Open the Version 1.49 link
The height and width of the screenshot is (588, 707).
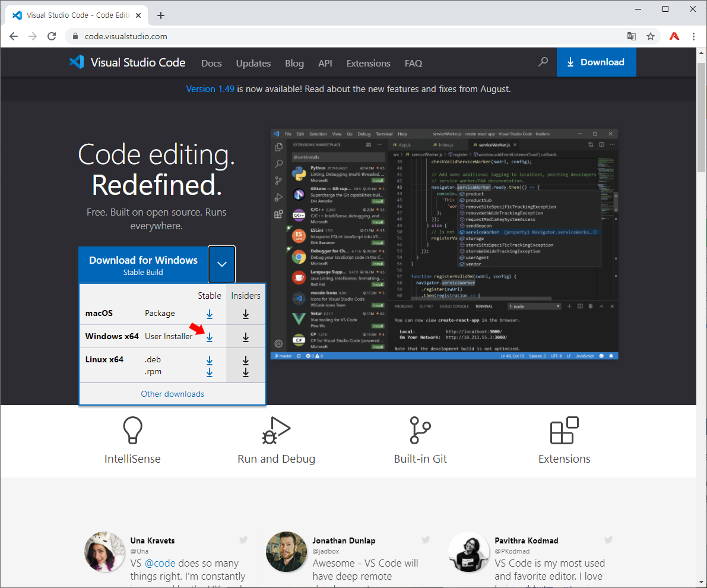(x=210, y=89)
